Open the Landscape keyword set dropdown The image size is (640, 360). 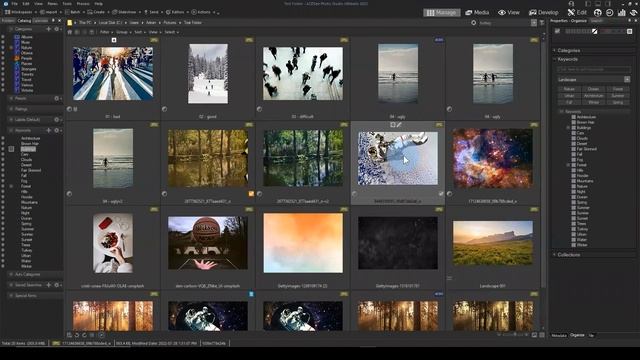(x=627, y=79)
